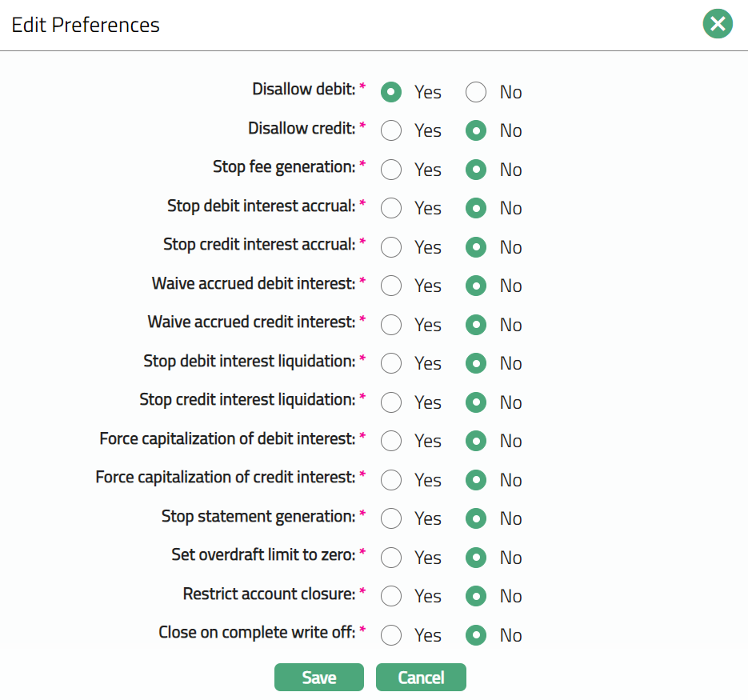This screenshot has height=700, width=748.
Task: Click No for Stop statement generation
Action: point(476,518)
